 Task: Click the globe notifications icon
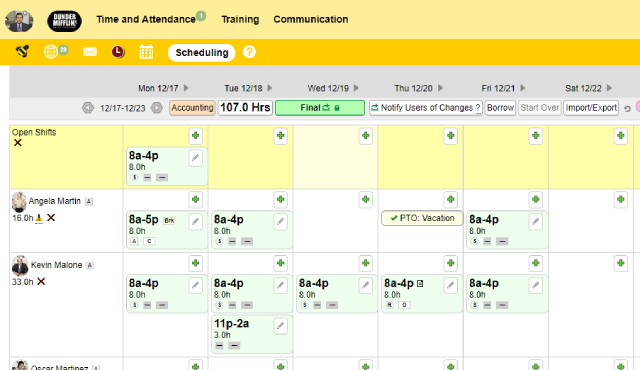click(x=51, y=52)
